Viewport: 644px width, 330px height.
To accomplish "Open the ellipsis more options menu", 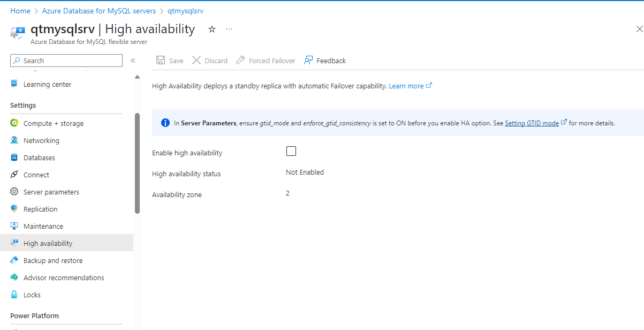I will pos(229,29).
